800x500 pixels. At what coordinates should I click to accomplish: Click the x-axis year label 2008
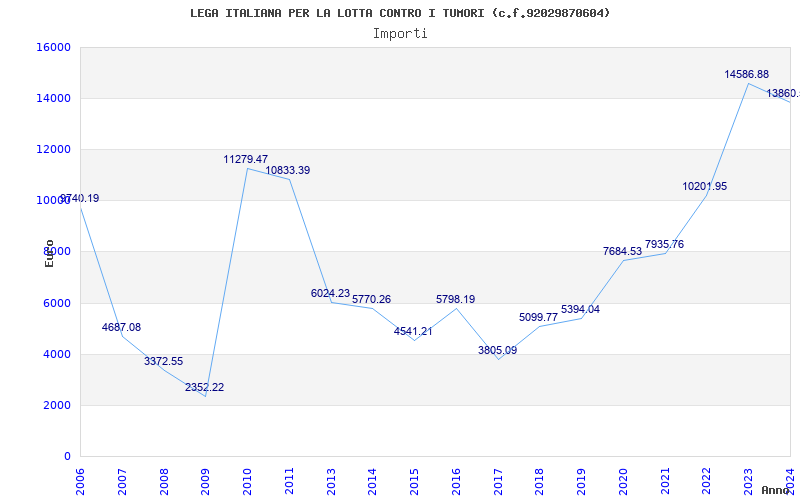(x=164, y=482)
